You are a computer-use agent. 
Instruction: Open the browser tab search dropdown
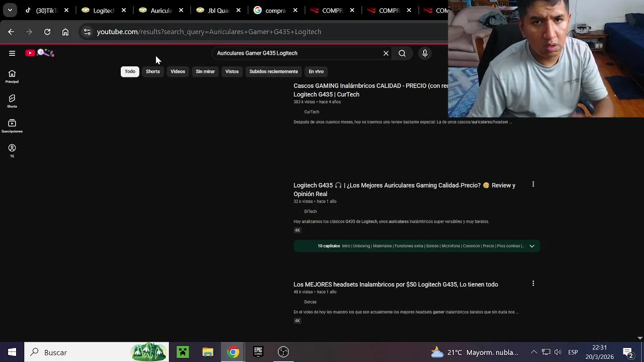tap(10, 10)
